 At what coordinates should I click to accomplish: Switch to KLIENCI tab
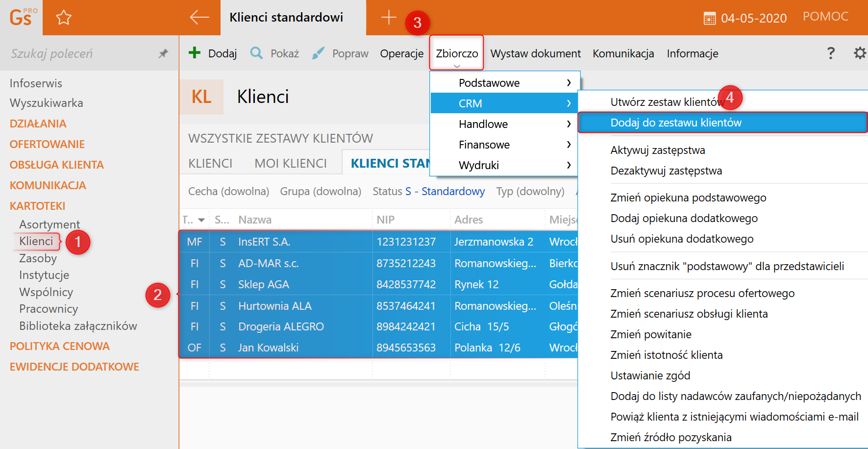(x=210, y=163)
